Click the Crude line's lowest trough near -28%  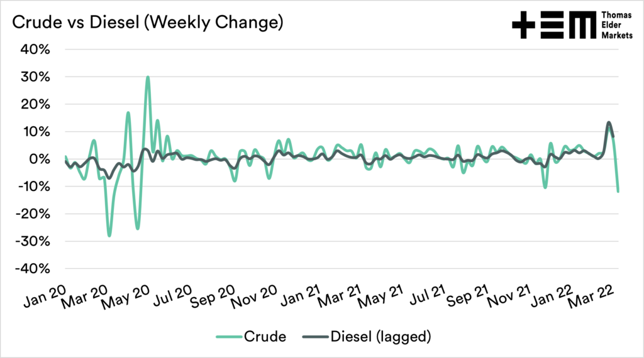point(109,236)
